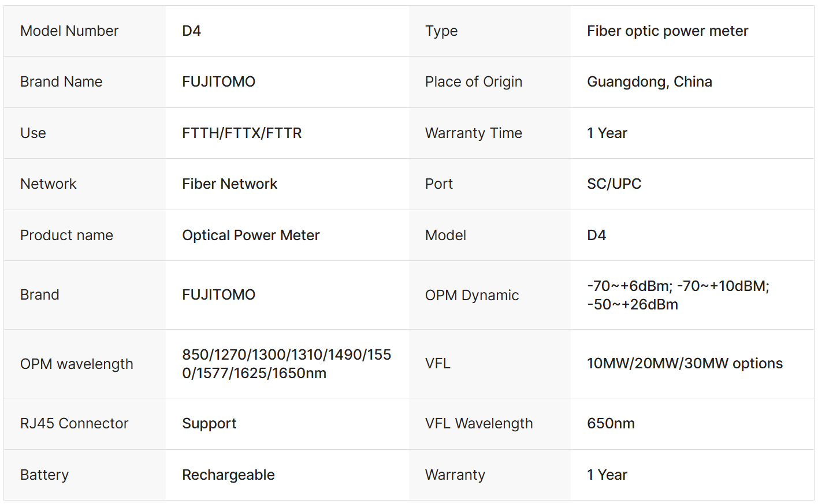Screen dimensions: 818x504
Task: Select the FUJITOMO value beside Brand Name
Action: point(218,82)
